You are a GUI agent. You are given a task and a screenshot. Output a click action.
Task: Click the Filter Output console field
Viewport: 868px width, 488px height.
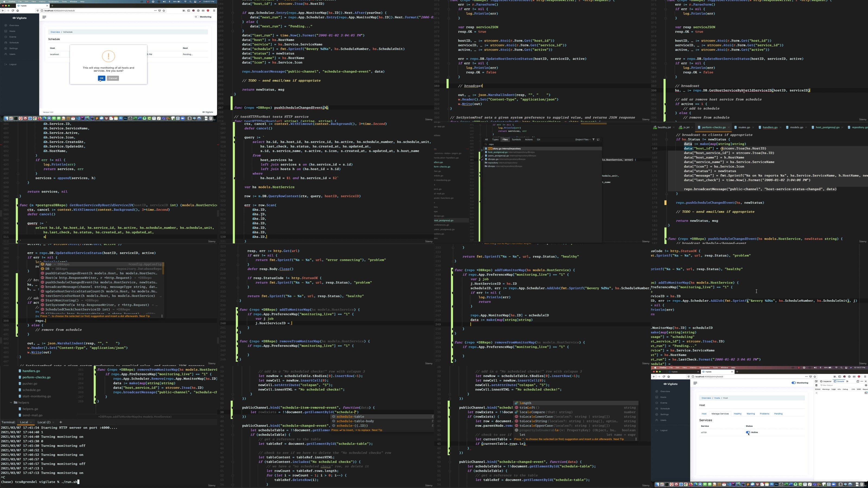click(x=832, y=385)
